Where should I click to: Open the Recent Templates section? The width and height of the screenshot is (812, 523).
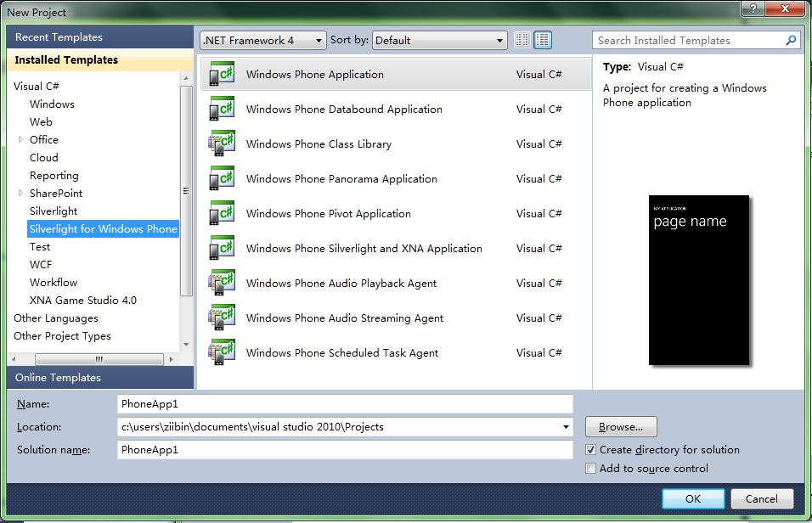pyautogui.click(x=100, y=37)
